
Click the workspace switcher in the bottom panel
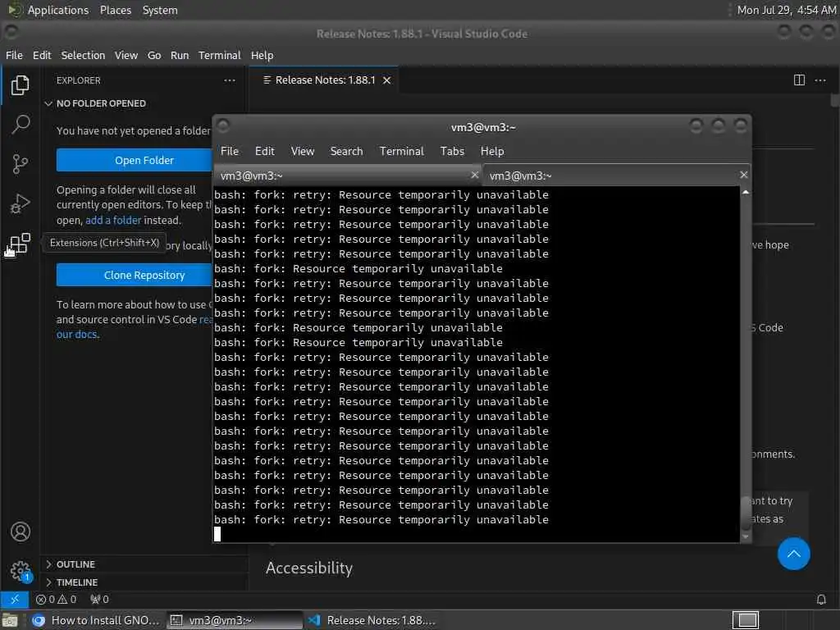tap(746, 620)
